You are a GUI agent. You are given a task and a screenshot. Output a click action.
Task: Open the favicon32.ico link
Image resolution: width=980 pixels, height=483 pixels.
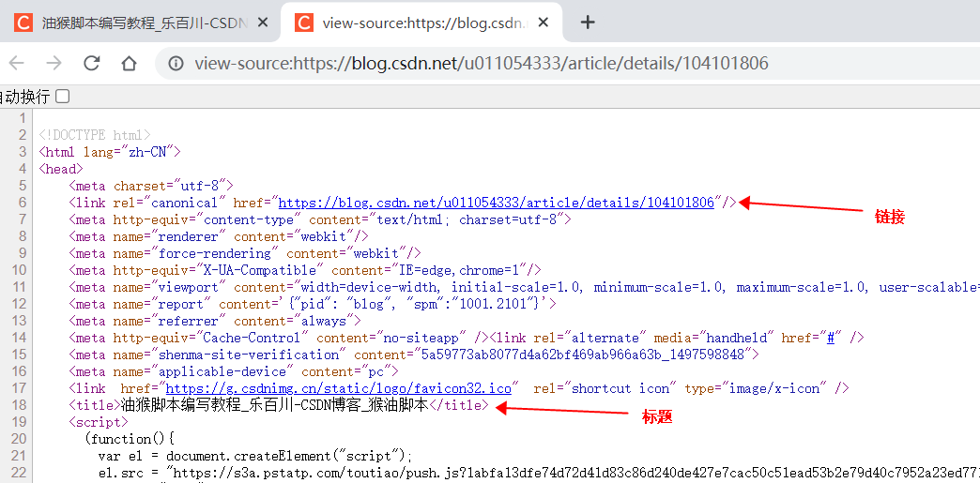pos(338,388)
